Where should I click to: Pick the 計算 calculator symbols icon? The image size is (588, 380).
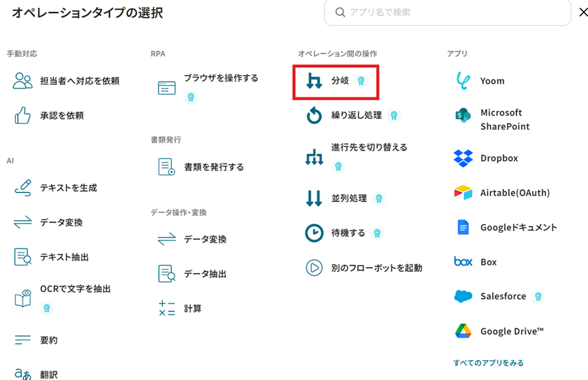(x=167, y=308)
